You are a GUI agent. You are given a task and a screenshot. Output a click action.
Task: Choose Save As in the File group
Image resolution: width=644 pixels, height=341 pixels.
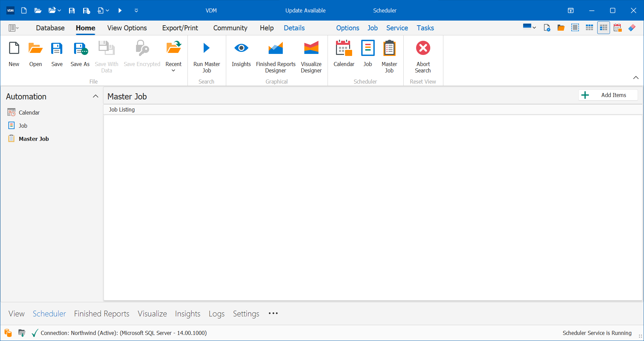coord(80,54)
